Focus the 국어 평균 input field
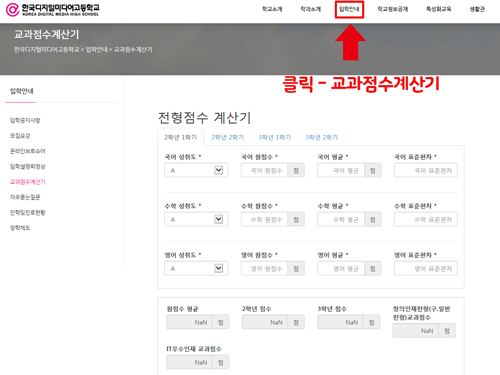 341,170
